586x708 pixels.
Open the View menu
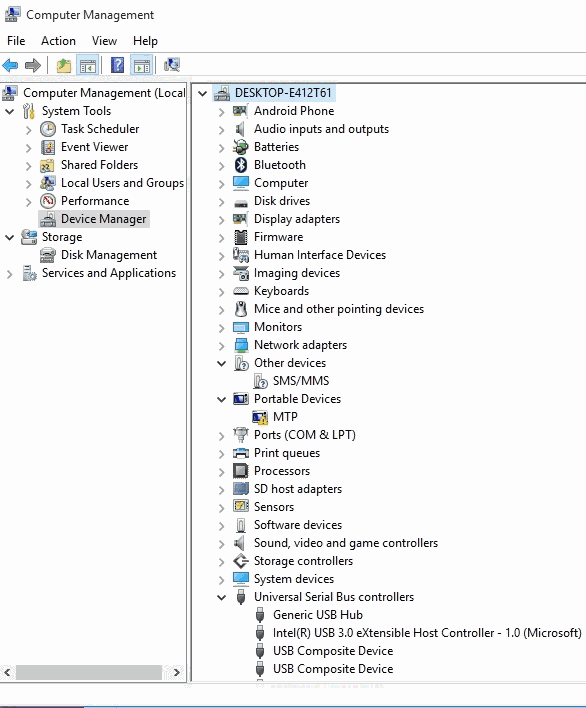coord(104,41)
